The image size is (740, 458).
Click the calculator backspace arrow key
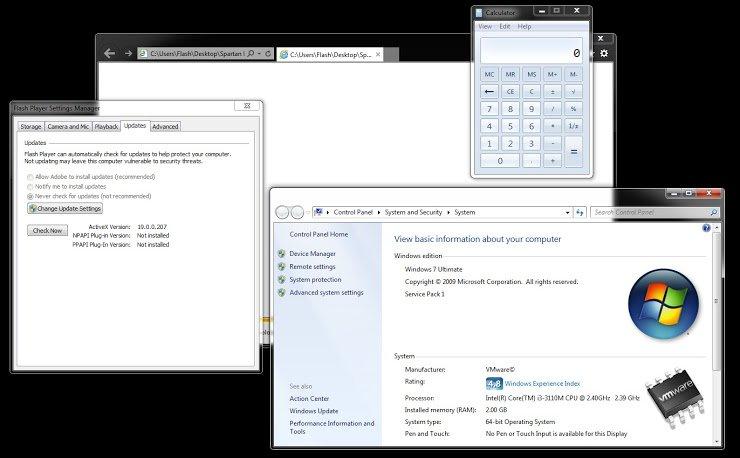(489, 91)
